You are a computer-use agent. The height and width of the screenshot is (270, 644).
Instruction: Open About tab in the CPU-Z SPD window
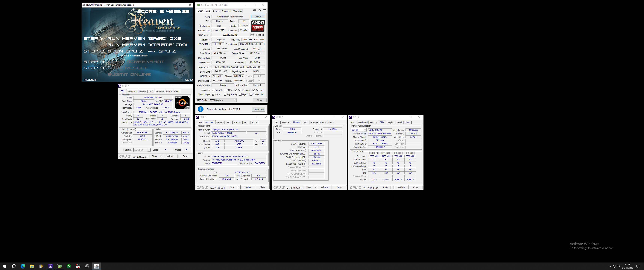coord(408,122)
